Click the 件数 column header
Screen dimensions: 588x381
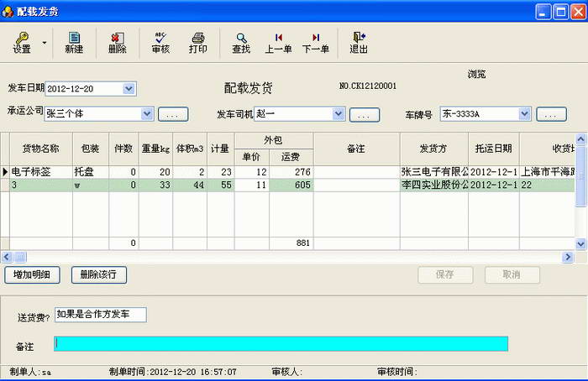click(123, 149)
